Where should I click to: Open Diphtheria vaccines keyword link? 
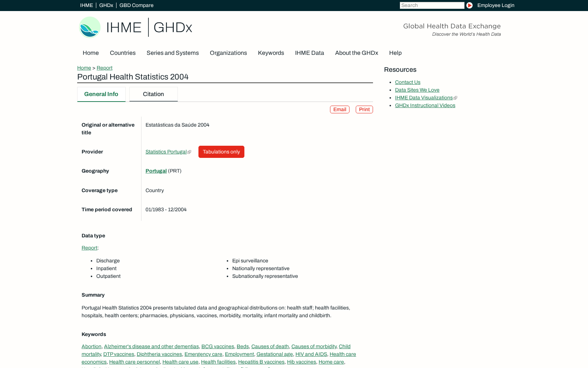(159, 354)
